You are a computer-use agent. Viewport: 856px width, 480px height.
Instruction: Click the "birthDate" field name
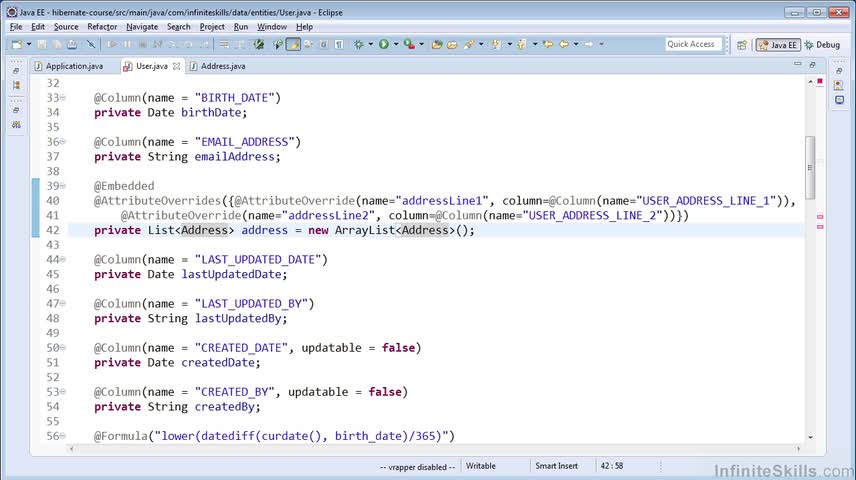tap(211, 112)
